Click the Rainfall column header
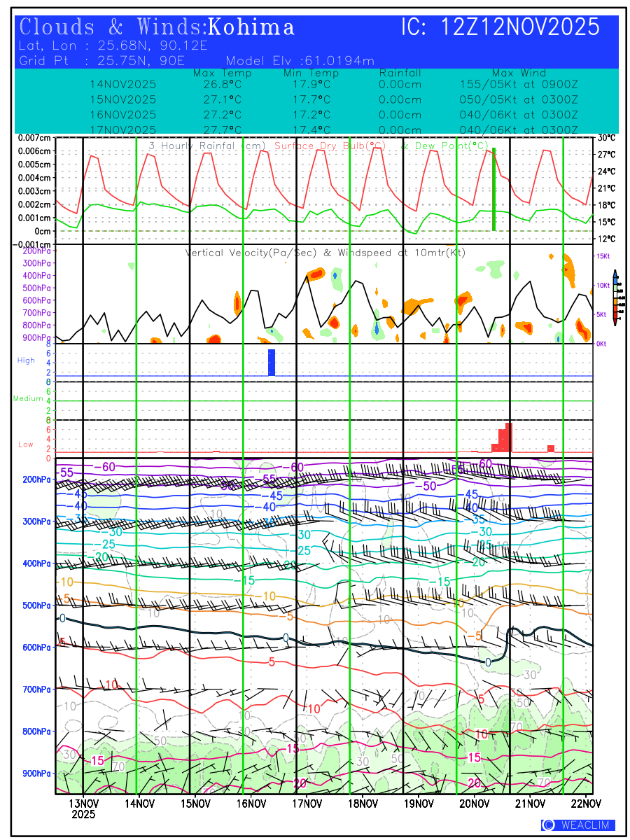 point(400,73)
